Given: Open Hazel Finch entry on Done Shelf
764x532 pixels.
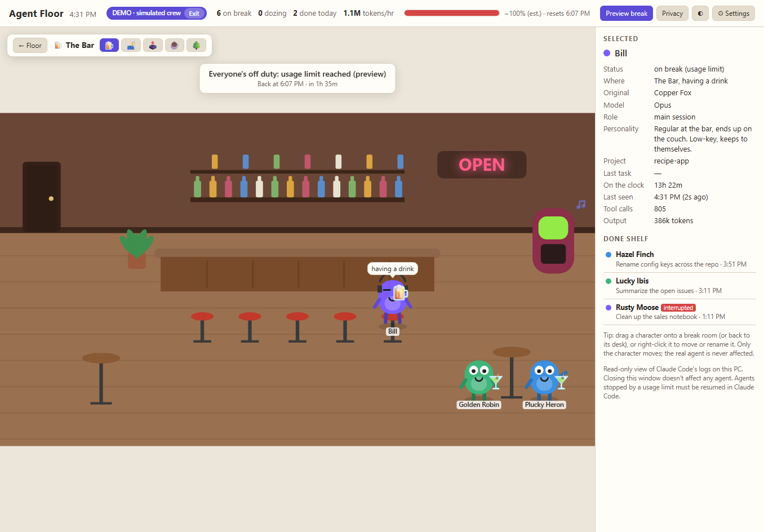Looking at the screenshot, I should pos(679,259).
